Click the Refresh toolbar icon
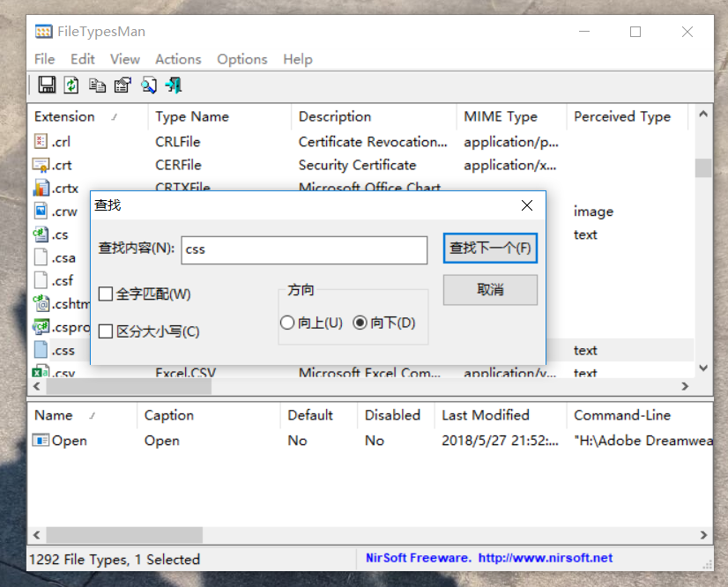Screen dimensions: 728x587 [71, 85]
